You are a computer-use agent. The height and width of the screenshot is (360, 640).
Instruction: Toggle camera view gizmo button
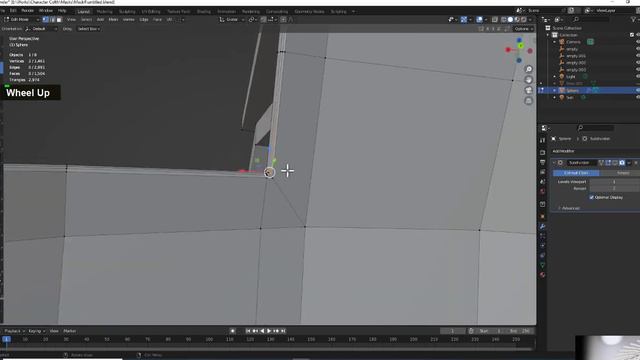click(x=529, y=90)
